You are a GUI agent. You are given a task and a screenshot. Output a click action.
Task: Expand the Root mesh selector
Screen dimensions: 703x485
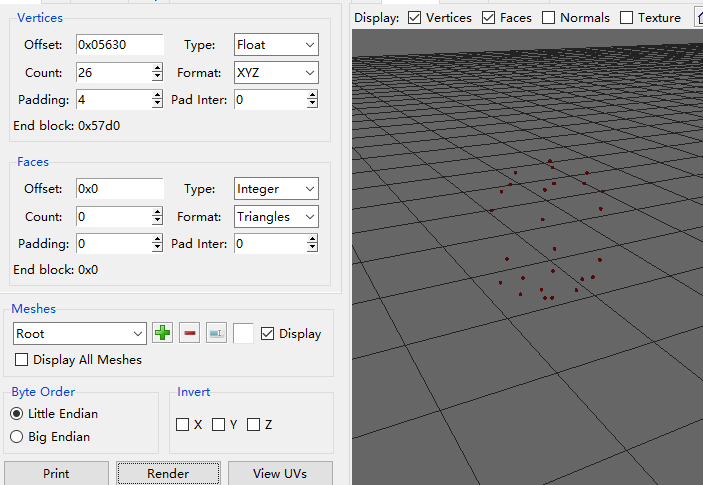click(x=80, y=334)
